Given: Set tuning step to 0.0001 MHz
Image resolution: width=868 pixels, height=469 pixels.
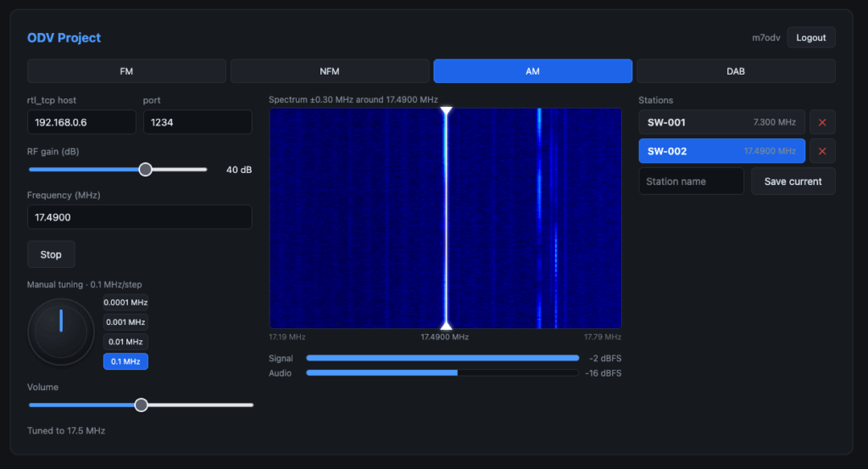Looking at the screenshot, I should [125, 302].
